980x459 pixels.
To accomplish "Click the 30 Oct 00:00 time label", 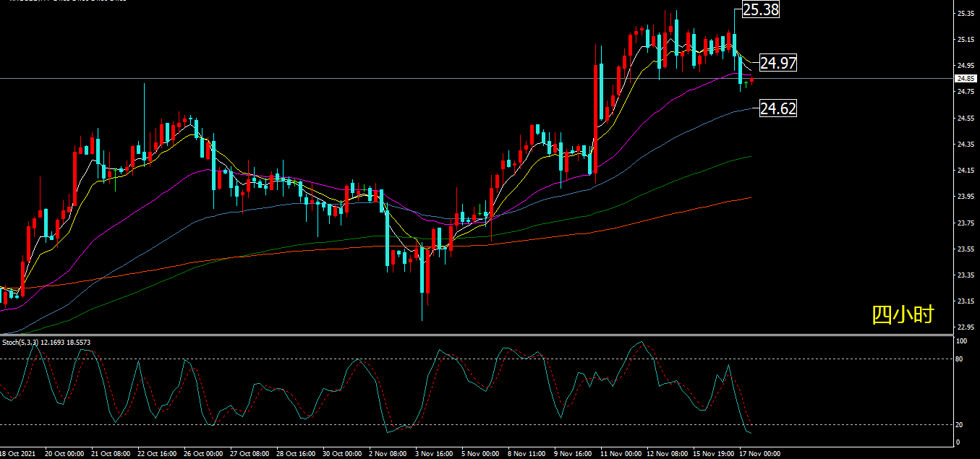I will tap(342, 453).
